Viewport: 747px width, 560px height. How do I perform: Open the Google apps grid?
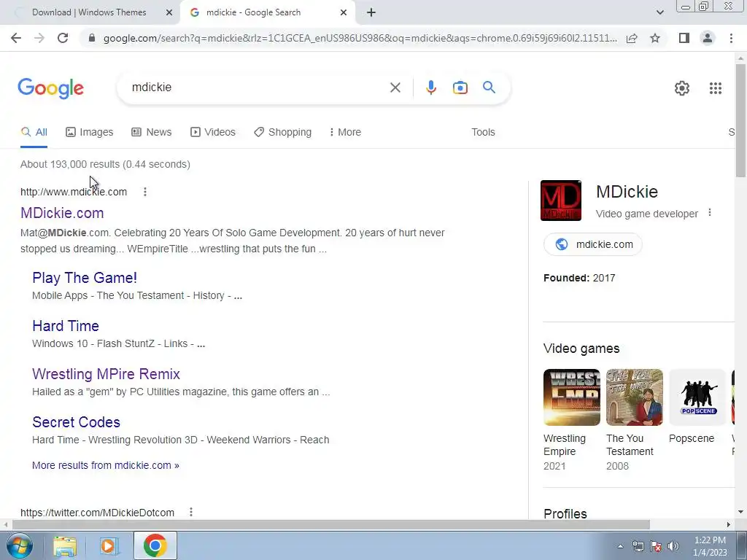(715, 88)
